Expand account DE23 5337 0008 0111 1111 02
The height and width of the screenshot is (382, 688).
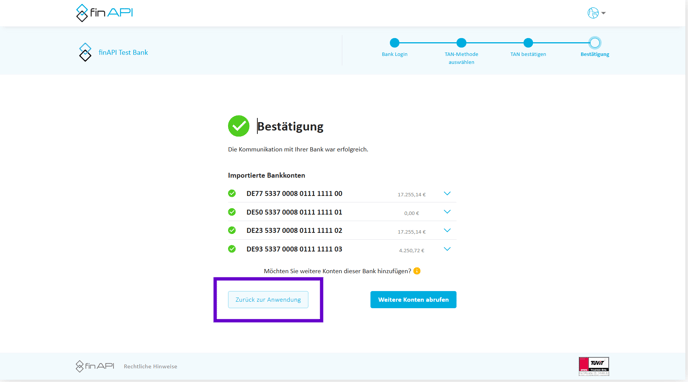click(x=447, y=230)
